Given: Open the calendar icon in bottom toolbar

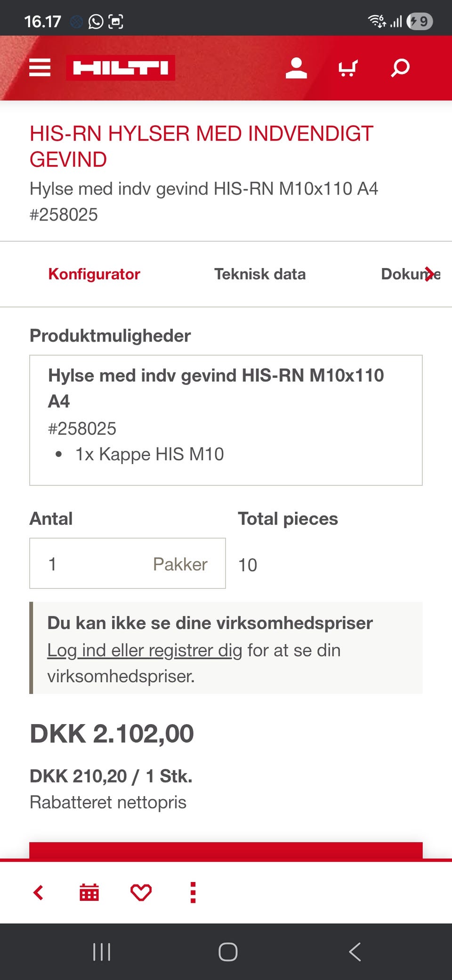Looking at the screenshot, I should point(89,892).
